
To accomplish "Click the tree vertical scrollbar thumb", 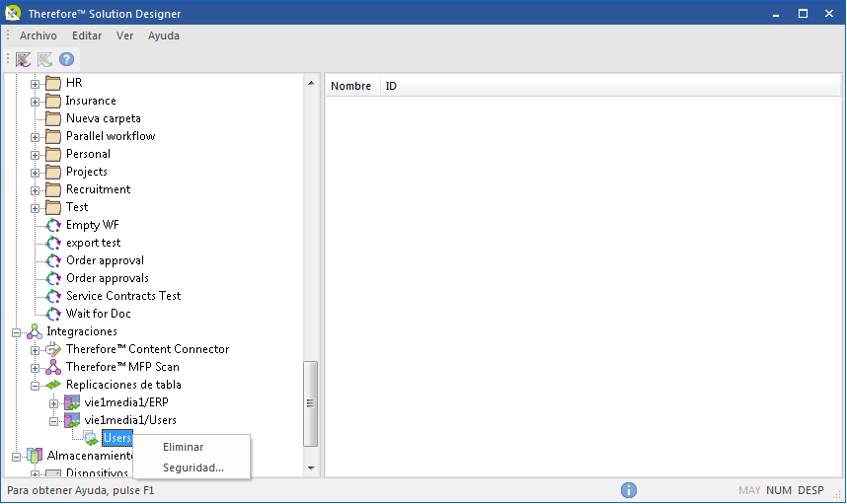I will [311, 403].
